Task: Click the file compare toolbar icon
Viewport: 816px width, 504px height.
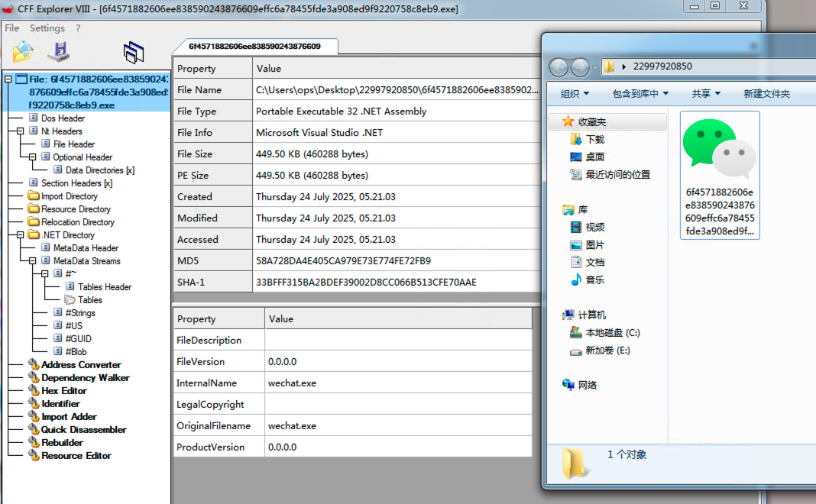Action: tap(134, 52)
